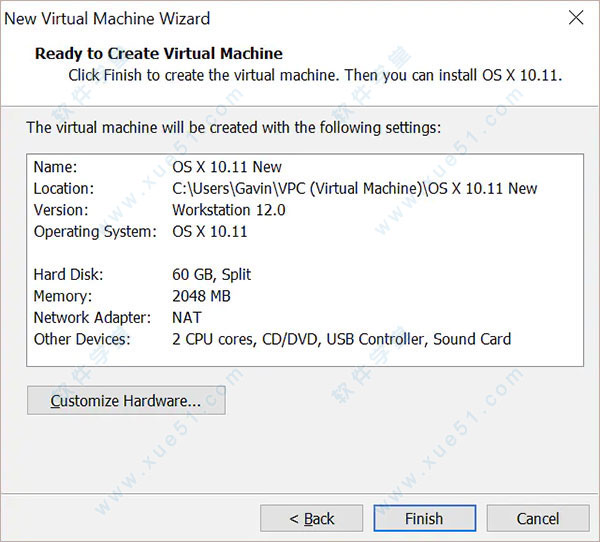This screenshot has width=600, height=542.
Task: Click the C:\Users\Gavin location path
Action: click(354, 188)
